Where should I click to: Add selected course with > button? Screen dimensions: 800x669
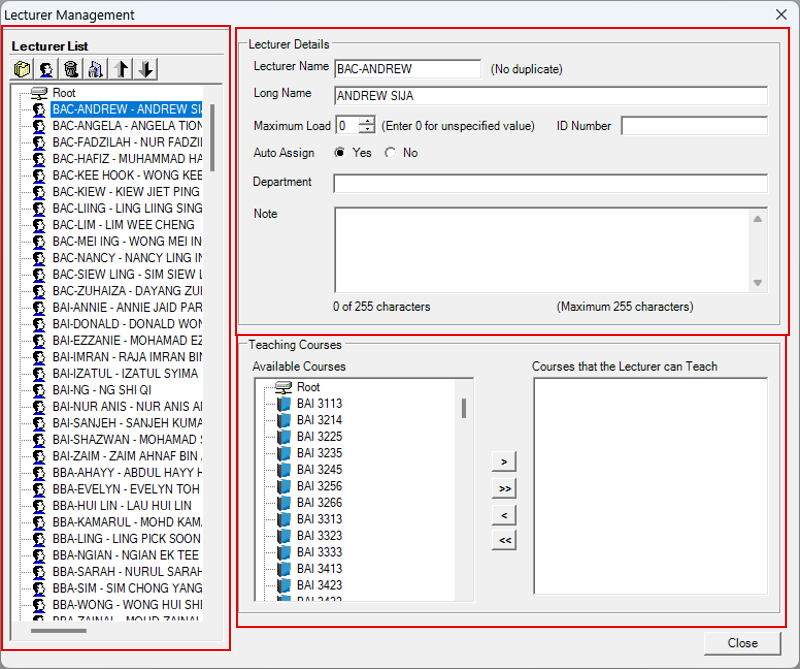pyautogui.click(x=504, y=462)
